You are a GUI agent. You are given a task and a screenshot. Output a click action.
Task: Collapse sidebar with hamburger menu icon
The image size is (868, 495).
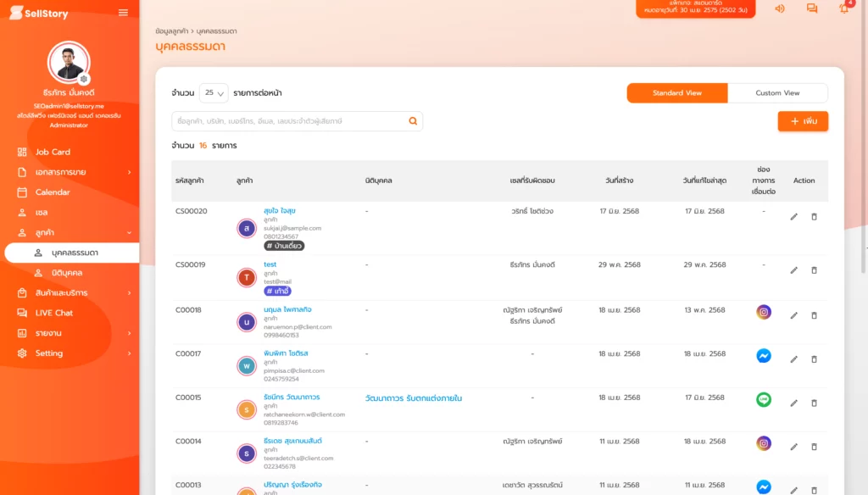123,13
